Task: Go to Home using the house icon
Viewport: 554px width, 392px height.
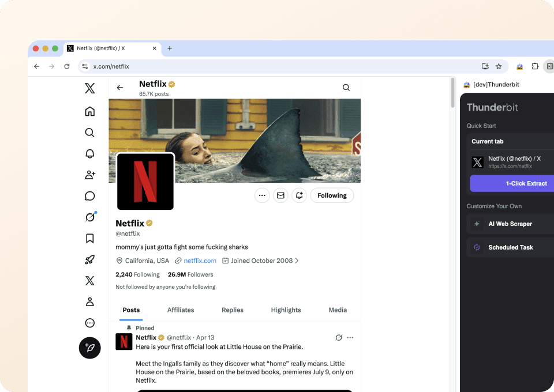Action: (x=89, y=111)
